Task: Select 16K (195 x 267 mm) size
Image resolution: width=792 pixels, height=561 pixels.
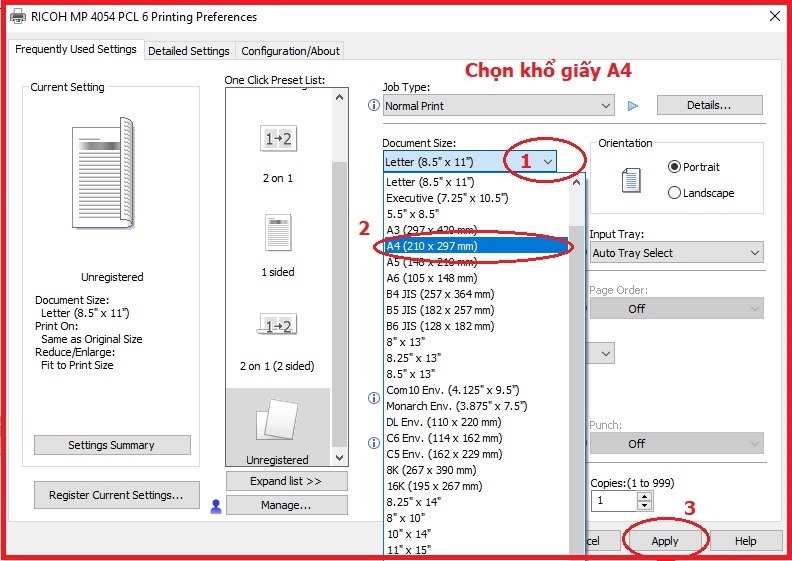Action: [476, 486]
